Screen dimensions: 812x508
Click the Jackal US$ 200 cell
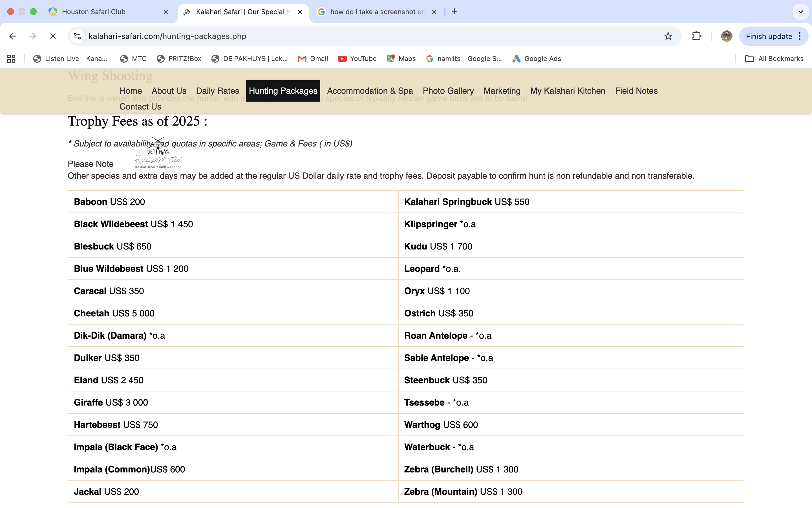tap(233, 492)
